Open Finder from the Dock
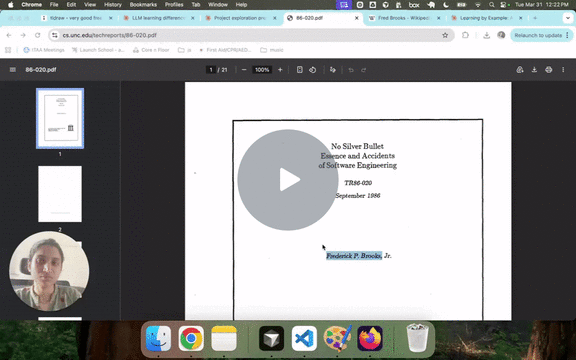576x360 pixels. pos(158,338)
